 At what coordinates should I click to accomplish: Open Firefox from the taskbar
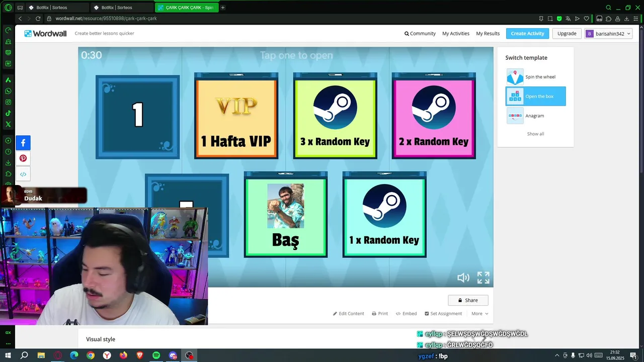[123, 355]
